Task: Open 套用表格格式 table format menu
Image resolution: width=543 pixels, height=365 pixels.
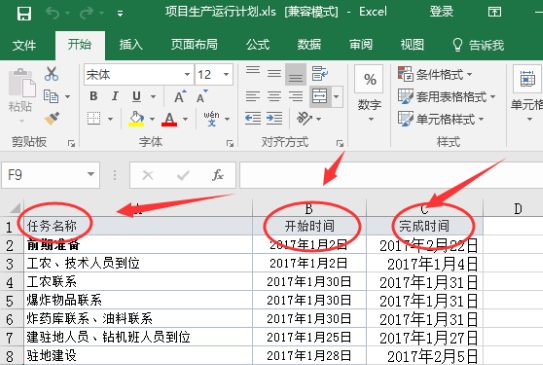Action: [x=446, y=97]
